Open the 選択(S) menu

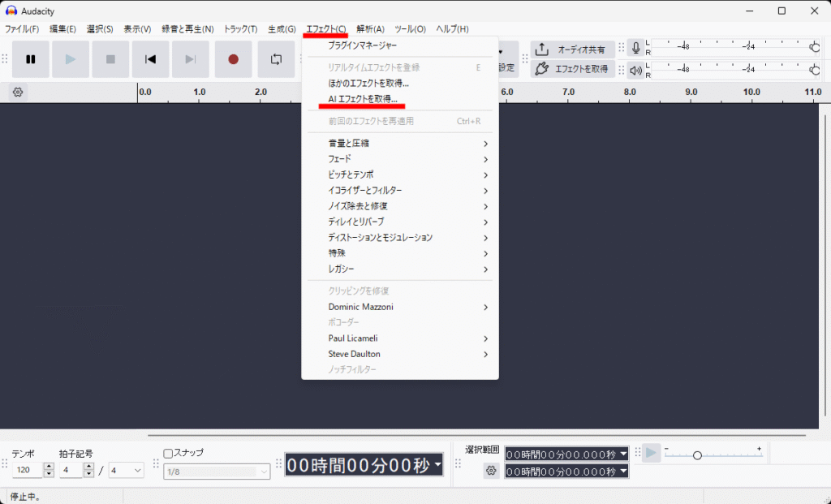click(x=100, y=29)
